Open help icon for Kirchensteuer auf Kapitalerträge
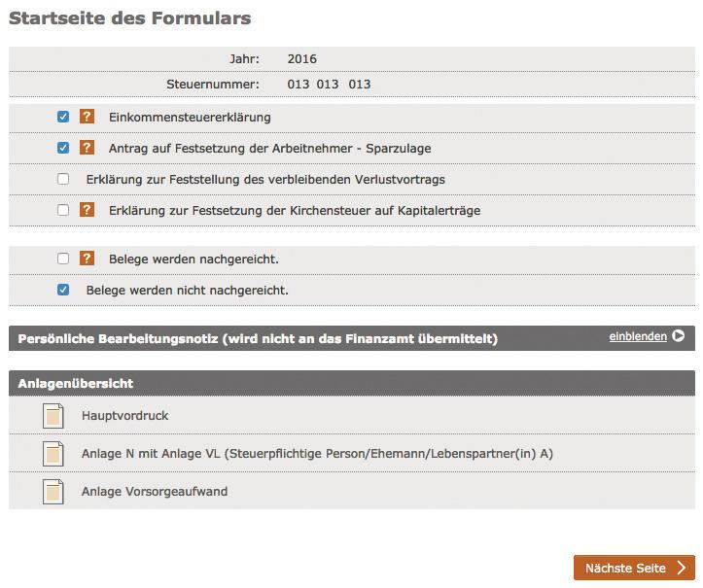This screenshot has height=588, width=703. click(87, 210)
